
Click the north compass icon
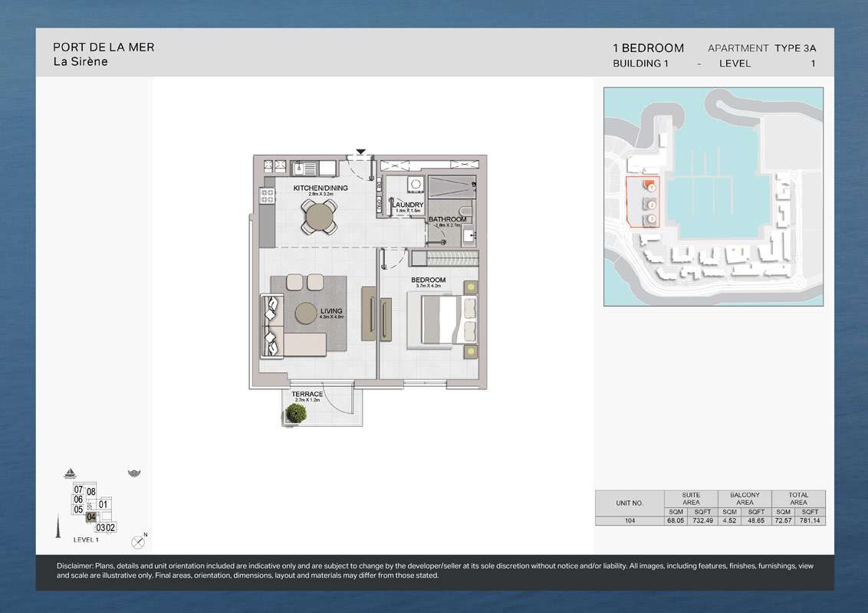(x=139, y=541)
